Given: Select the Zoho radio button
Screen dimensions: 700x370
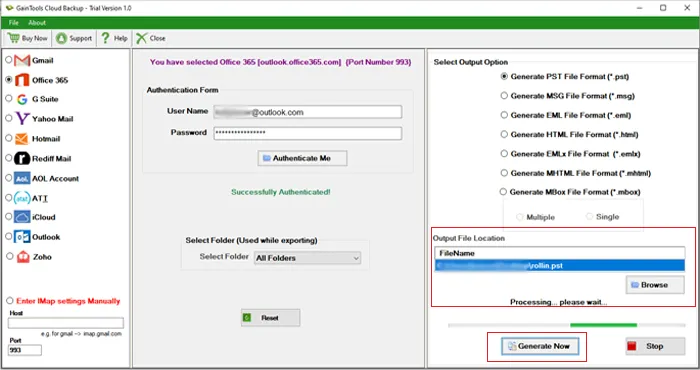Looking at the screenshot, I should pos(9,256).
